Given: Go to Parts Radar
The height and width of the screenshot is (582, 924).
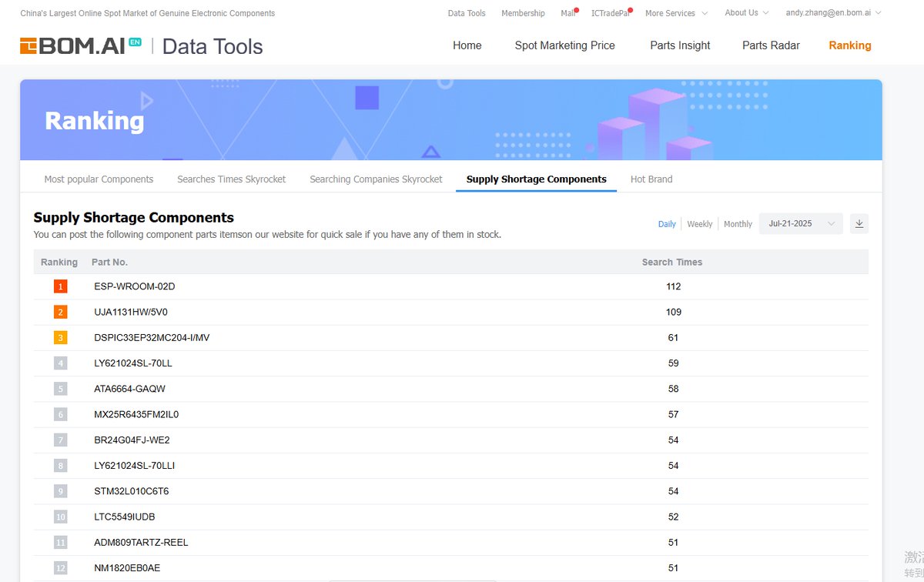Looking at the screenshot, I should click(x=771, y=45).
